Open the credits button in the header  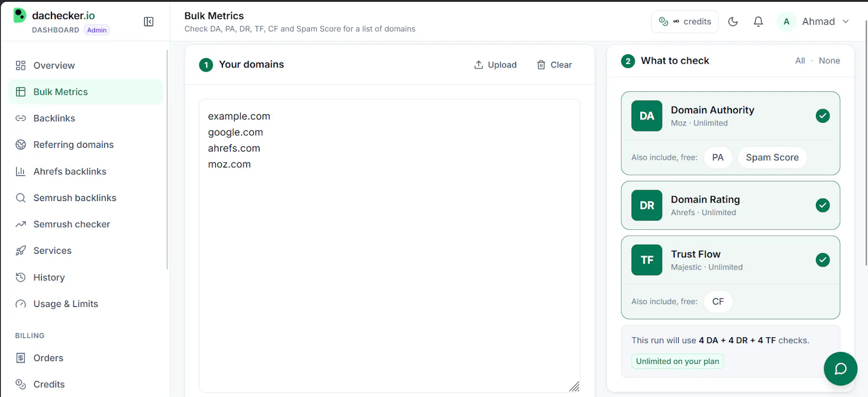pyautogui.click(x=685, y=22)
